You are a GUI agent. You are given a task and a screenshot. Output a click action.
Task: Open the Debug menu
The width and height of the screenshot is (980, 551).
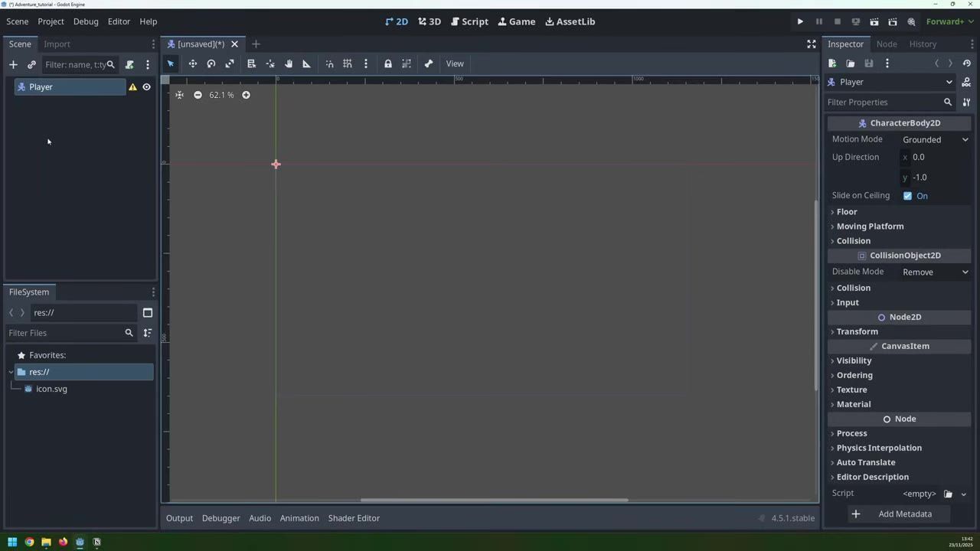[x=86, y=21]
